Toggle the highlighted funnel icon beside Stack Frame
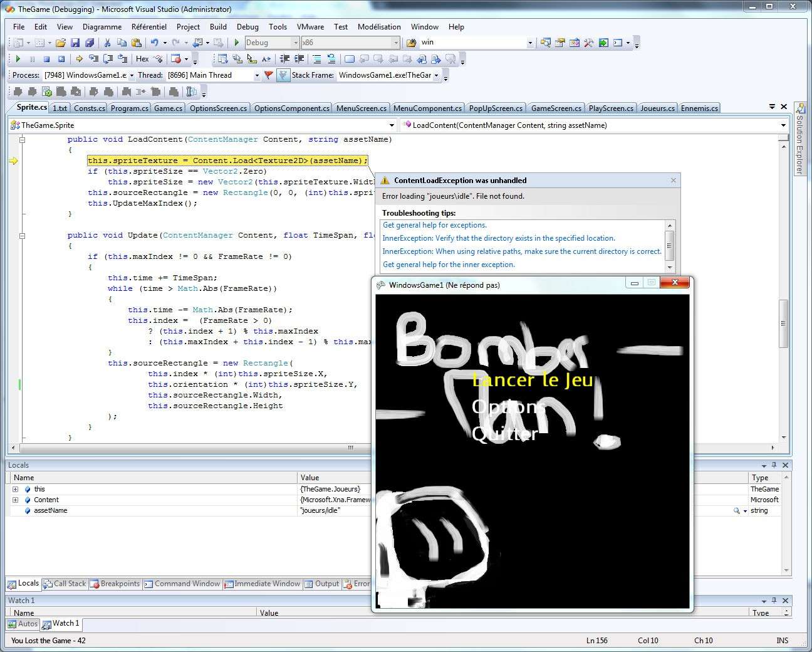 coord(283,75)
